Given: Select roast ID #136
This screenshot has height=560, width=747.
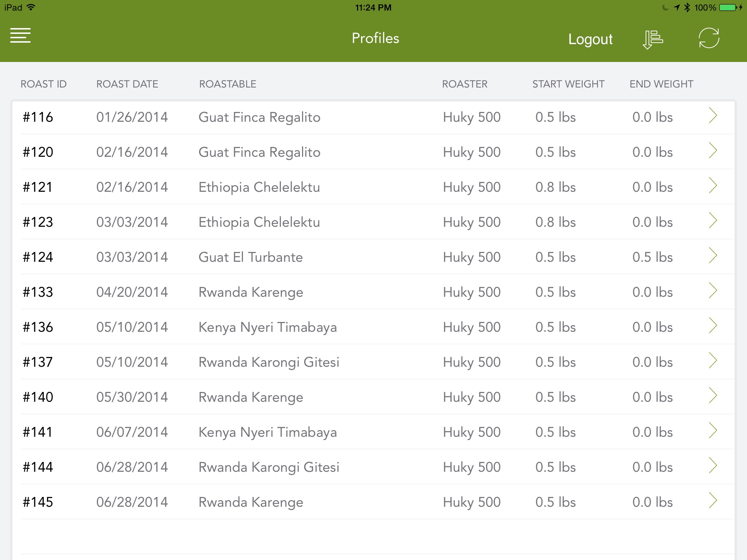Looking at the screenshot, I should click(38, 327).
